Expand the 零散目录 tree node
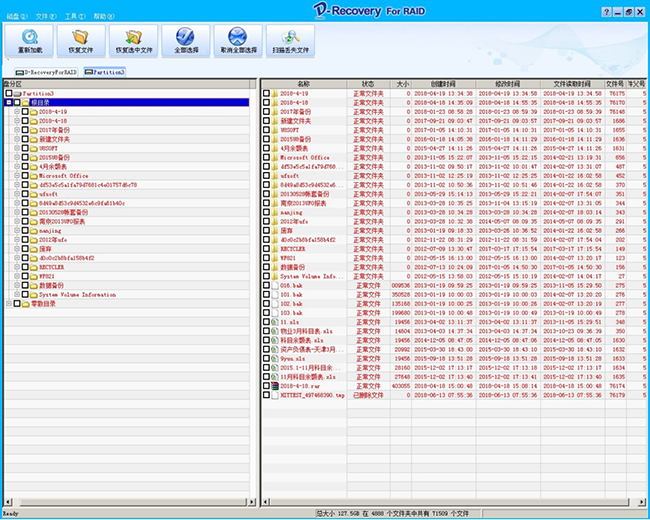The height and width of the screenshot is (520, 650). [9, 304]
